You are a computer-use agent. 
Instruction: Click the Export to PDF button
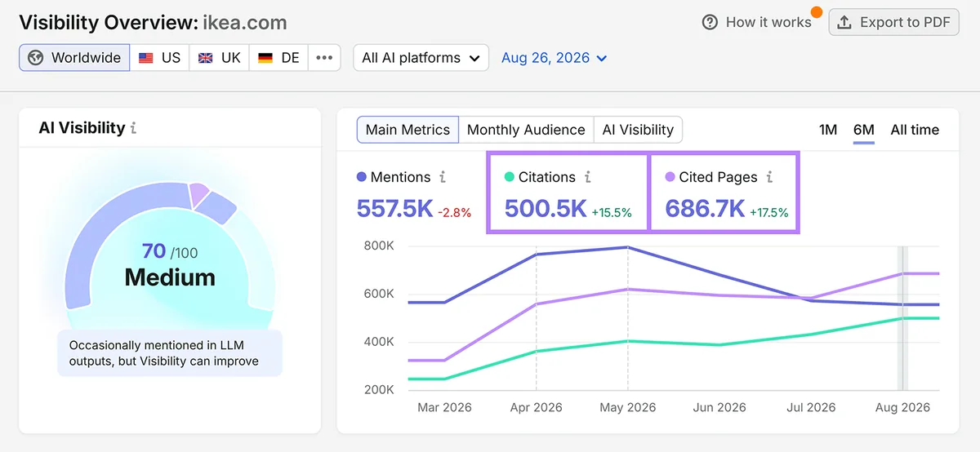point(893,22)
